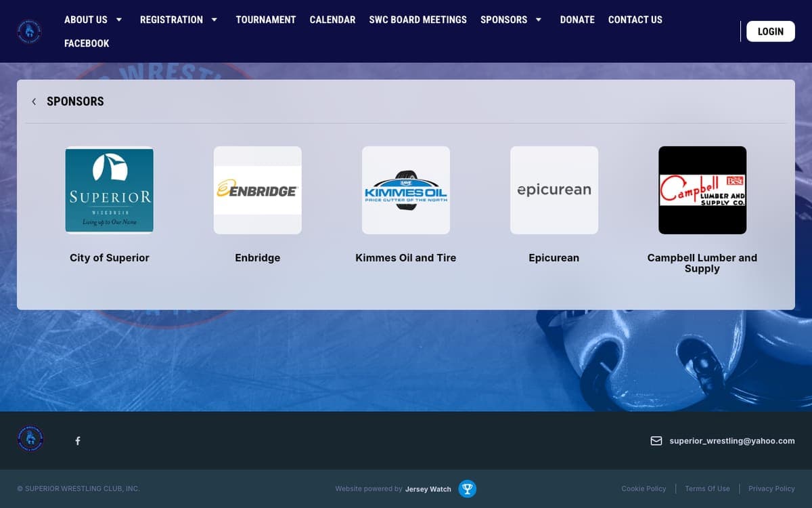
Task: Open the Facebook nav link
Action: point(87,43)
